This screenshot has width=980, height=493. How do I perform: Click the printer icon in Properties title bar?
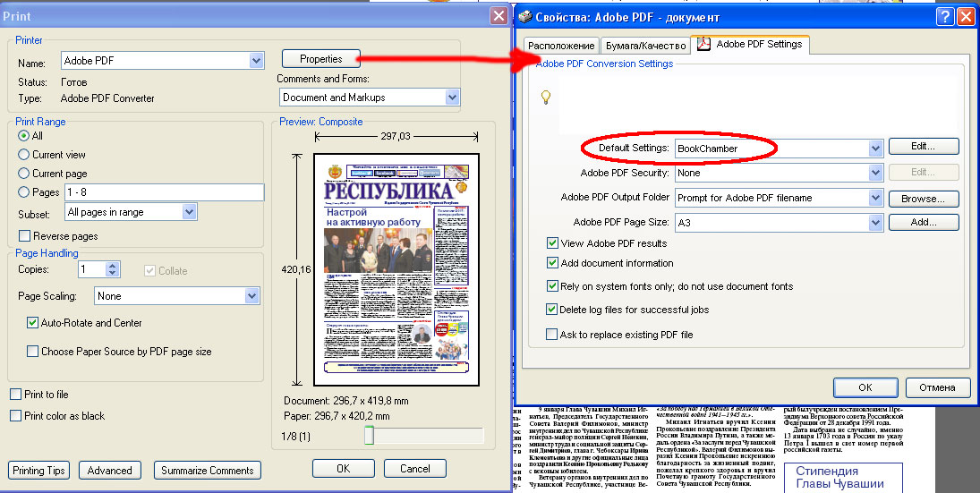click(x=525, y=17)
